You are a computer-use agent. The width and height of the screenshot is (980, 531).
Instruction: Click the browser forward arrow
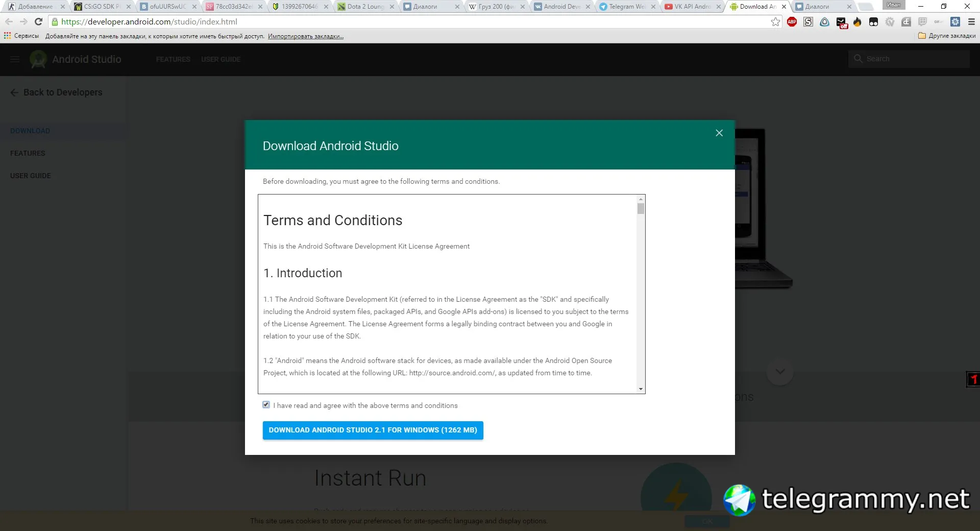(x=23, y=22)
